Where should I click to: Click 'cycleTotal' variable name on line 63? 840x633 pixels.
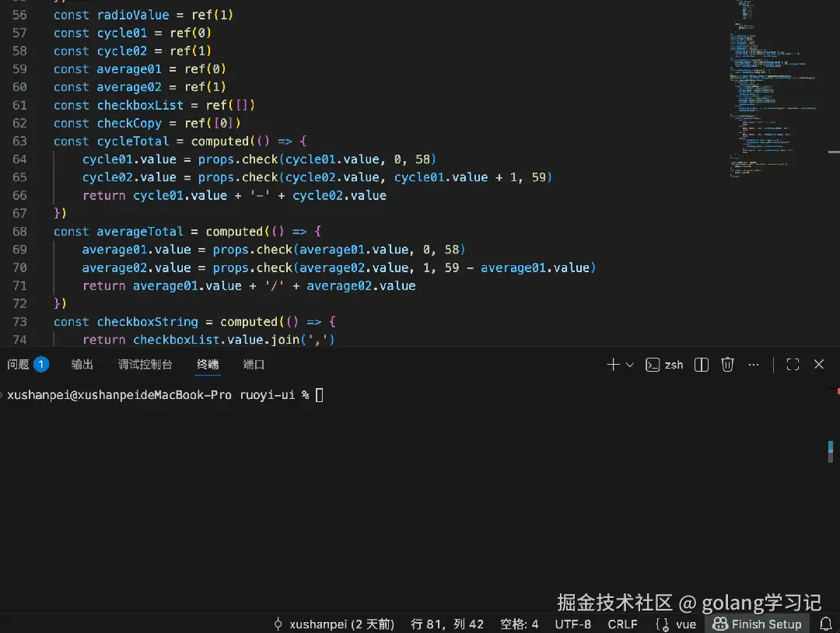[133, 142]
